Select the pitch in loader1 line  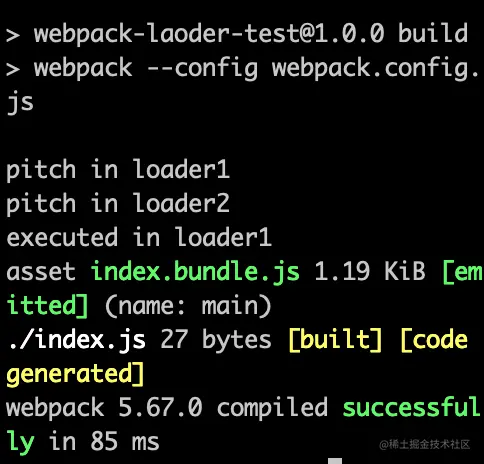pos(118,170)
